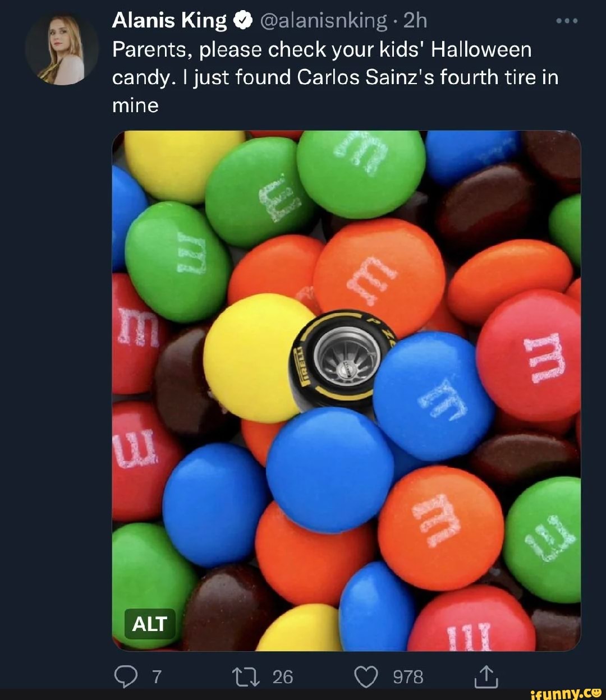Click the Alanis King display name
This screenshot has width=606, height=700.
pos(169,21)
